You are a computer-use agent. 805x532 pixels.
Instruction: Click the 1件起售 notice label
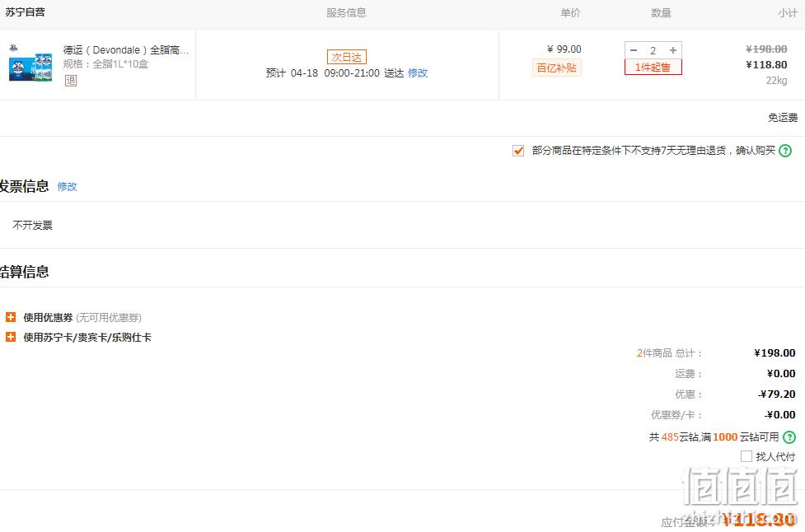pyautogui.click(x=653, y=68)
